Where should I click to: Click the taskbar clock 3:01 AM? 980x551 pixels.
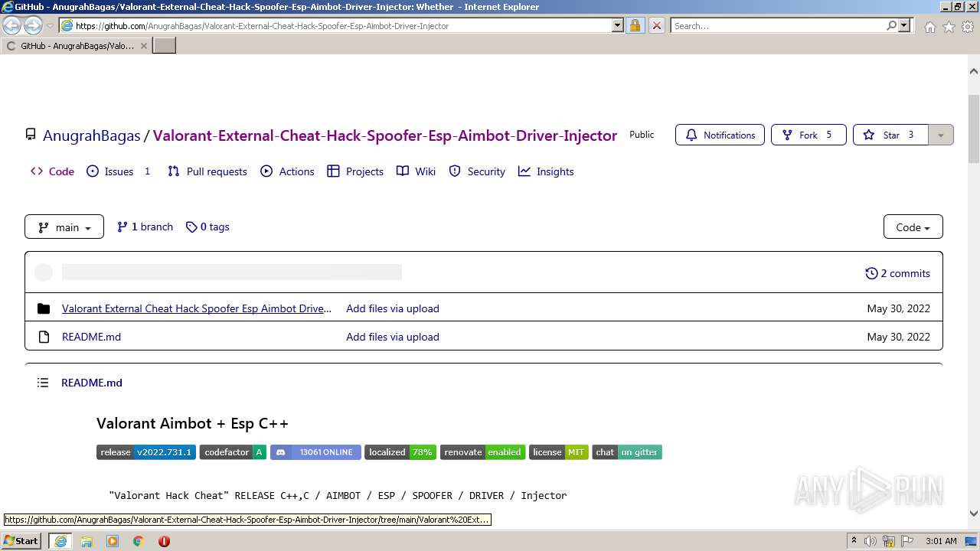tap(941, 541)
